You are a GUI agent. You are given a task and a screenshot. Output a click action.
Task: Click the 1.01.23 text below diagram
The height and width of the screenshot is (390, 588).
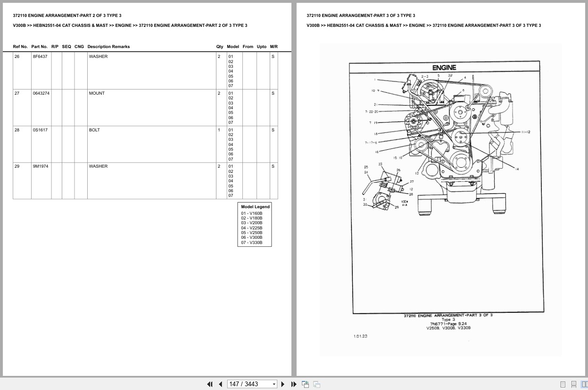(360, 336)
